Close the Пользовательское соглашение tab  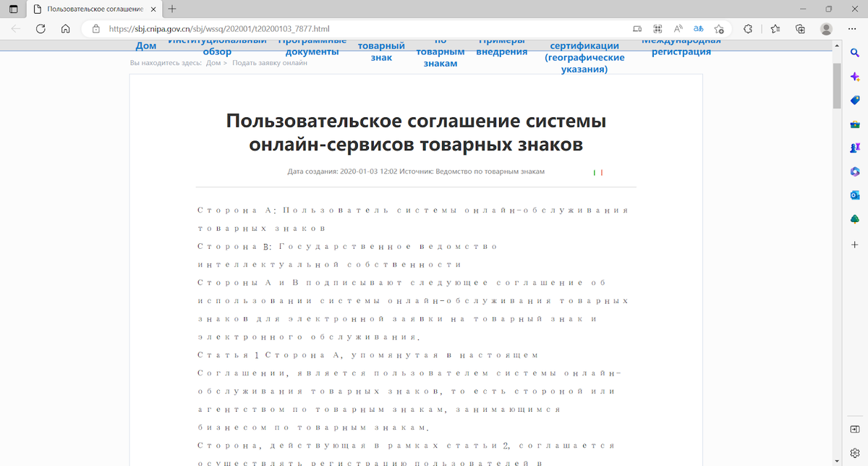coord(154,9)
